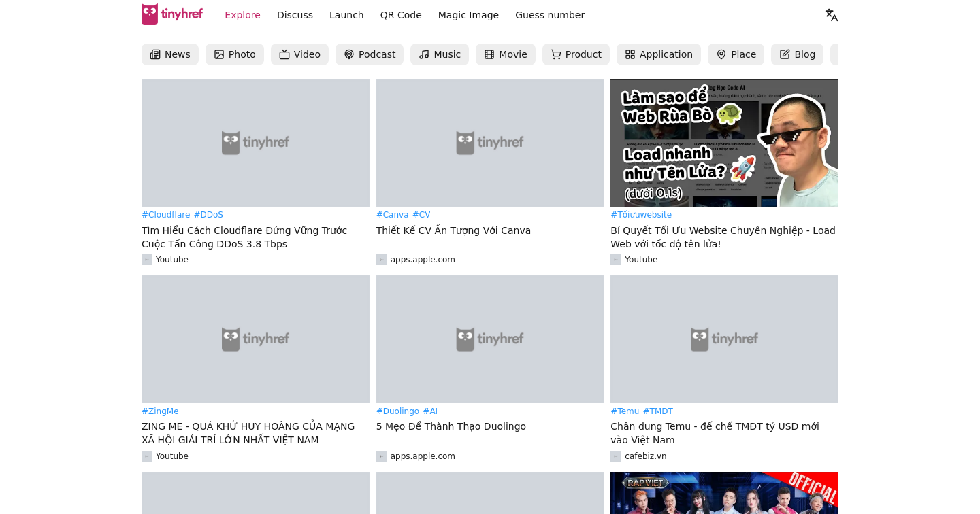The image size is (980, 514).
Task: Click Youtube favicon under the Cloudflare article
Action: [x=147, y=260]
